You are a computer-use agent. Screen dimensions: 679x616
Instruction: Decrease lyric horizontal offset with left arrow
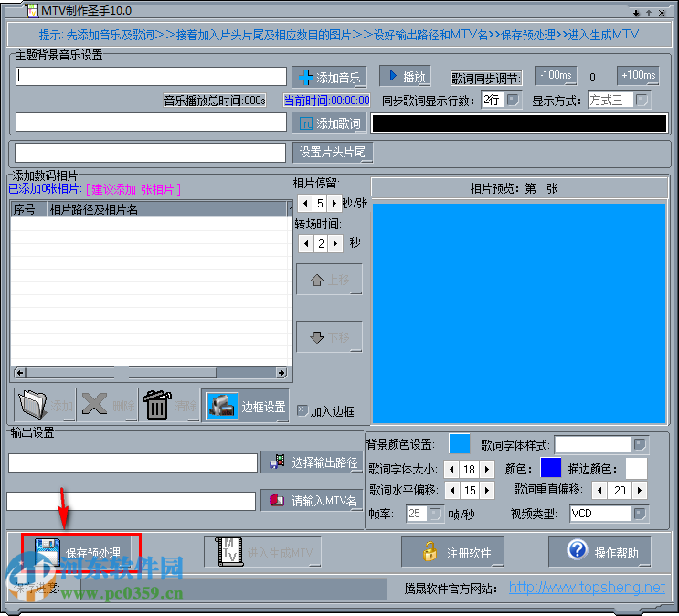pos(452,490)
